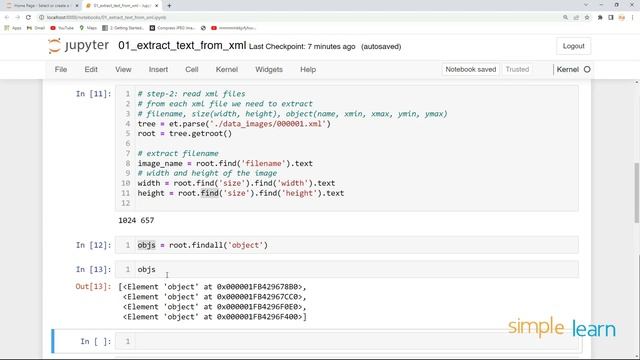640x360 pixels.
Task: Click the element output ending 0x000001FB429678B0
Action: [x=212, y=287]
